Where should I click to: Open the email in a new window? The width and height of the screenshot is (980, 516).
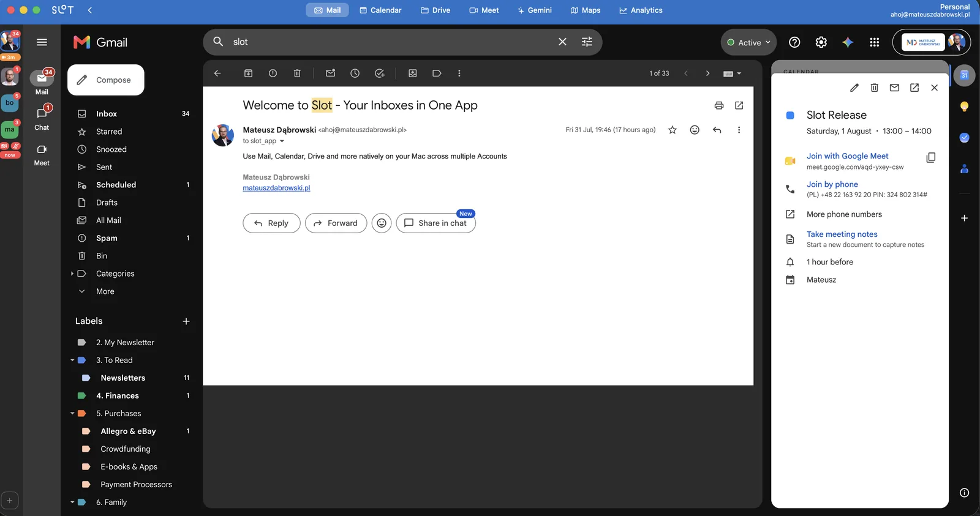point(739,105)
